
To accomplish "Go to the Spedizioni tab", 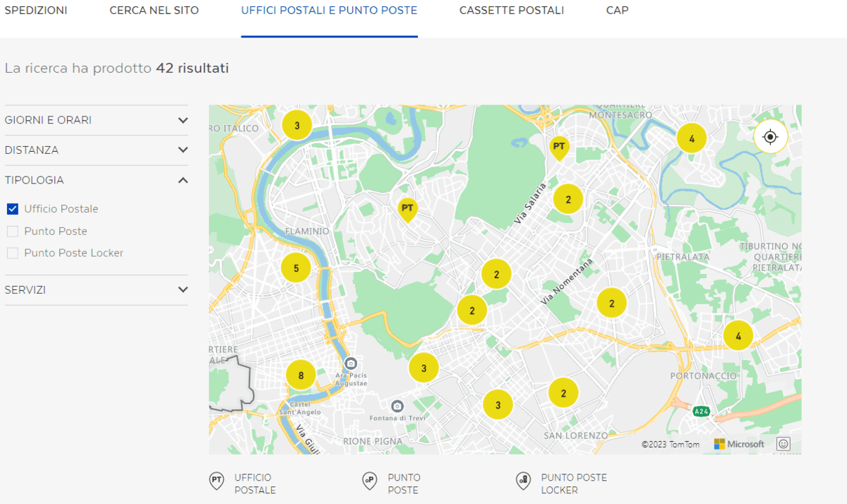I will pos(36,11).
